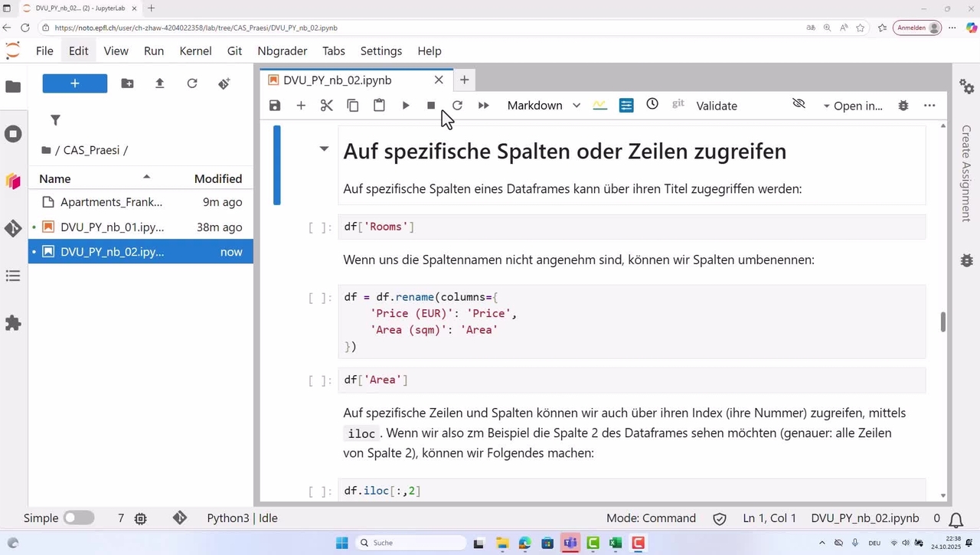980x555 pixels.
Task: Open the Table of Contents sidebar panel
Action: click(x=13, y=276)
